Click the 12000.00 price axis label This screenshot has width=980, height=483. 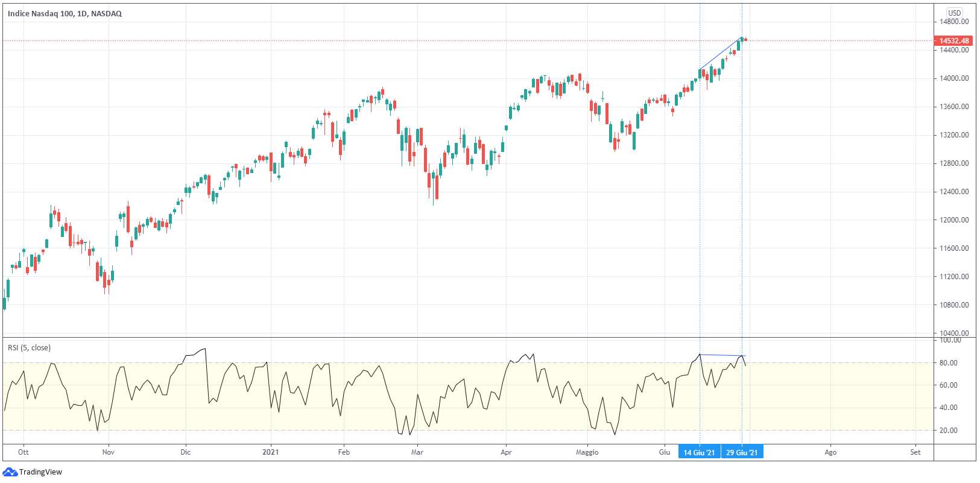954,220
